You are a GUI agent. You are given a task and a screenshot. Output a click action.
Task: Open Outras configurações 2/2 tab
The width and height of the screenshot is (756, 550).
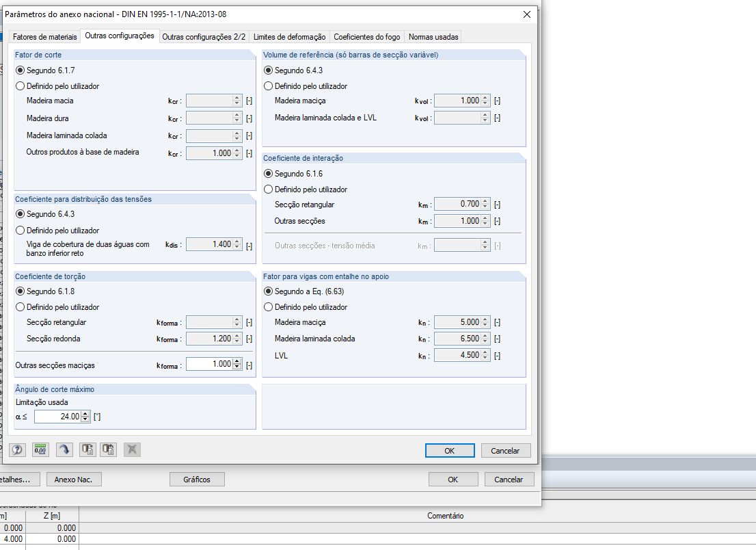pyautogui.click(x=204, y=37)
